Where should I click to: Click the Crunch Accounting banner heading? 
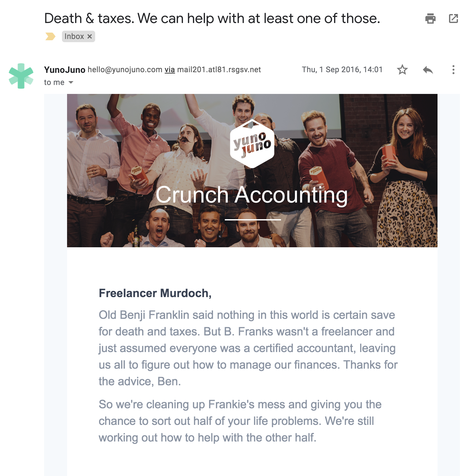point(252,195)
